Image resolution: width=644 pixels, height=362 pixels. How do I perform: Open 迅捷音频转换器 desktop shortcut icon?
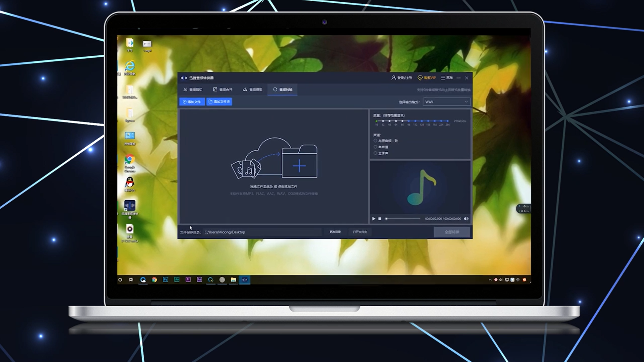click(x=130, y=209)
